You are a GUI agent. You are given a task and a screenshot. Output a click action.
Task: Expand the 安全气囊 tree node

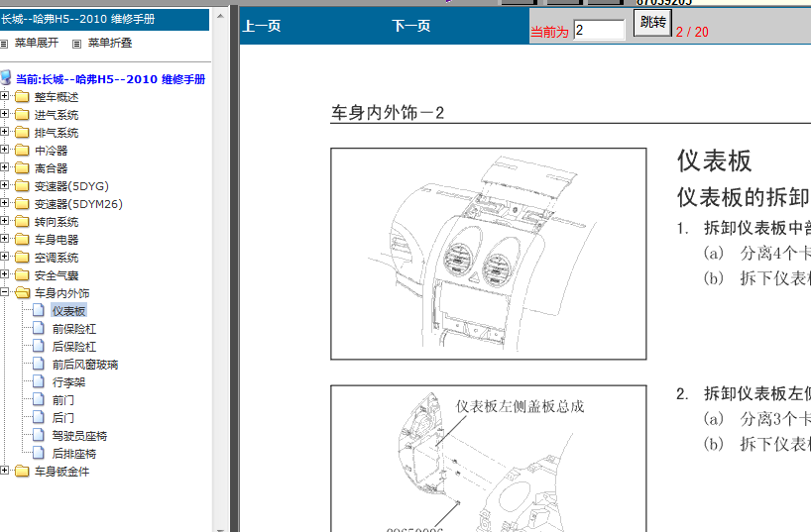pos(4,274)
